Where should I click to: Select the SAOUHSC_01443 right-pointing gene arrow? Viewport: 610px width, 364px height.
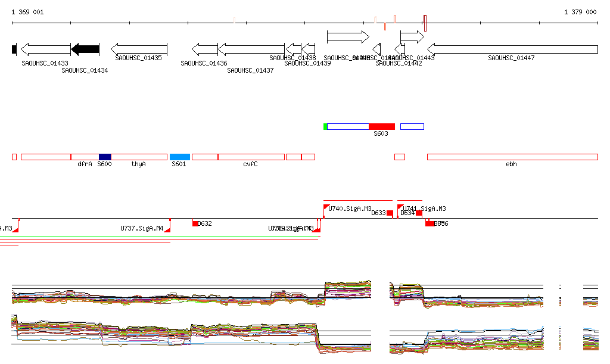pos(412,37)
